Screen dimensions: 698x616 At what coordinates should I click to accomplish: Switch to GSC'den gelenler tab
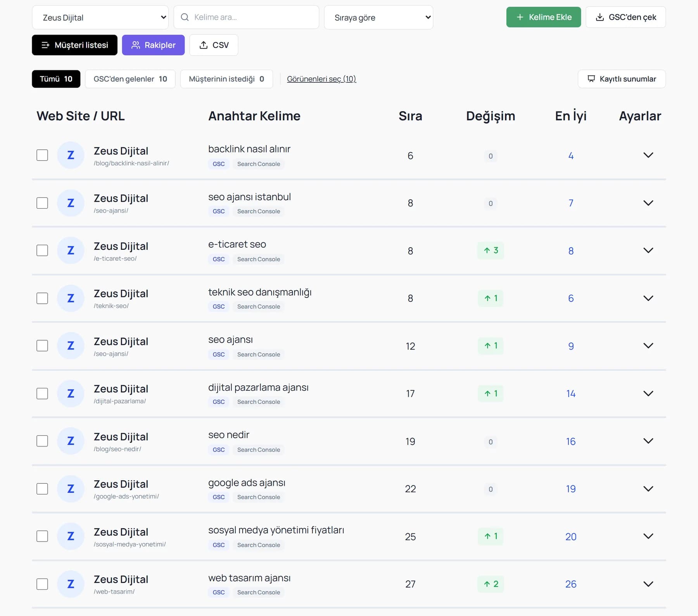pos(130,79)
